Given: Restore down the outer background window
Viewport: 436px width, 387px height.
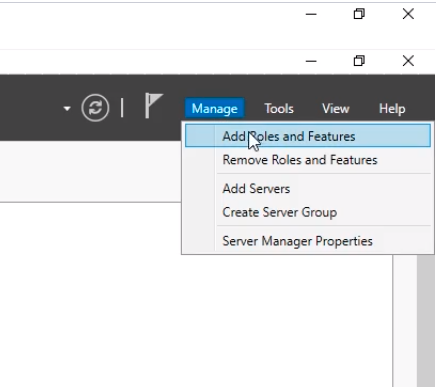Looking at the screenshot, I should click(x=359, y=14).
